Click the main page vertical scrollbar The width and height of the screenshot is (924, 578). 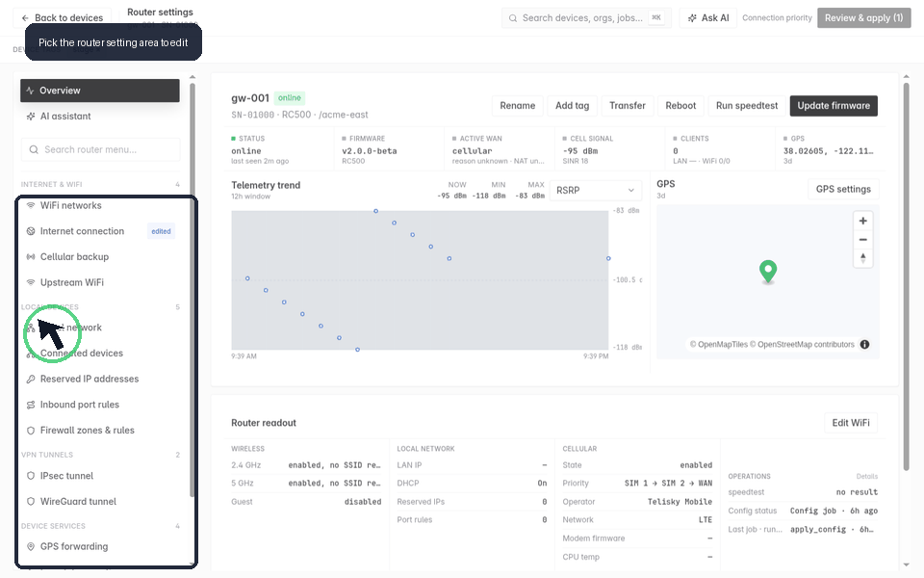click(906, 277)
